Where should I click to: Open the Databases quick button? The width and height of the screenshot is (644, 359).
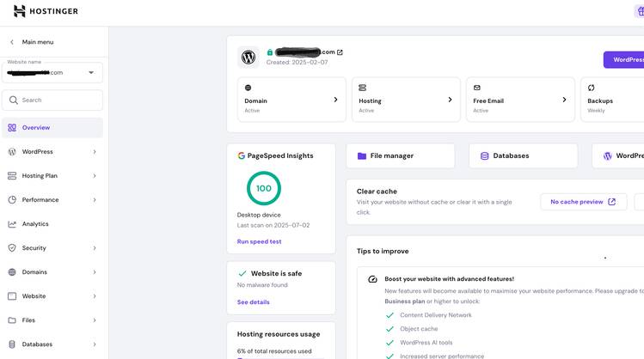pyautogui.click(x=524, y=156)
